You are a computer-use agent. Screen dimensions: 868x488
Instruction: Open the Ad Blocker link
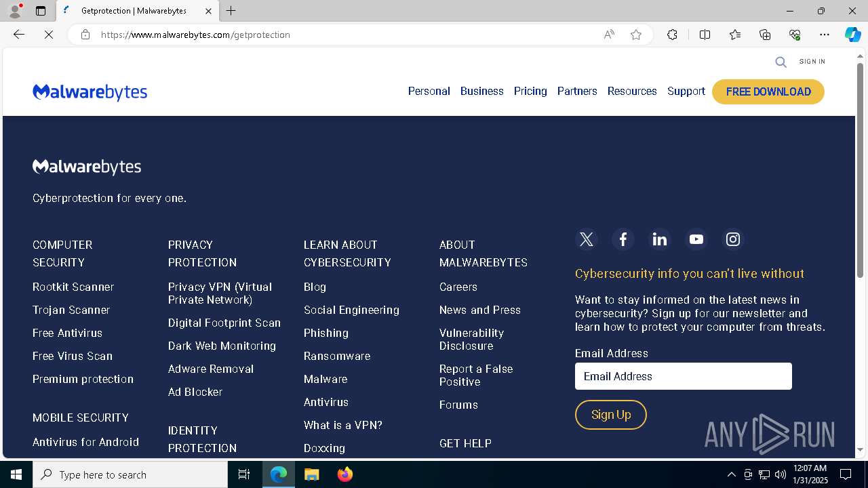pos(195,392)
